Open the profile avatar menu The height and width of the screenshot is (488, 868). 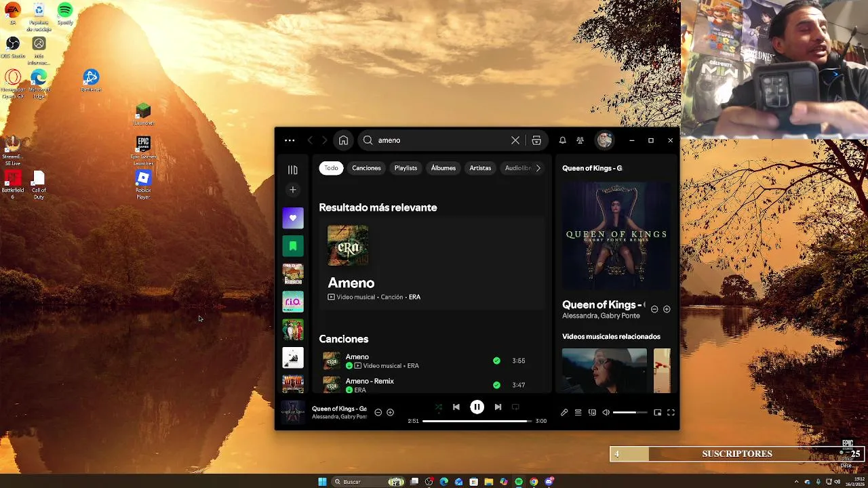604,140
